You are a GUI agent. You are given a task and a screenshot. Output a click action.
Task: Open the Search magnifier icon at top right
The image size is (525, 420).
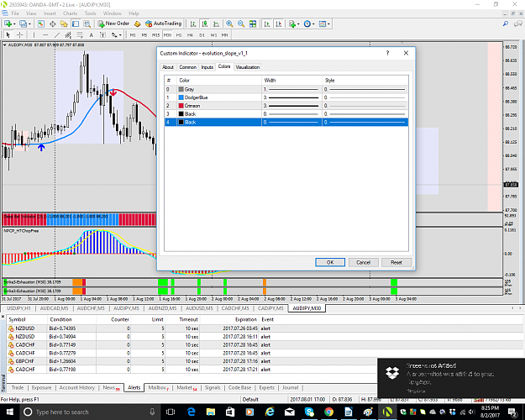click(505, 24)
